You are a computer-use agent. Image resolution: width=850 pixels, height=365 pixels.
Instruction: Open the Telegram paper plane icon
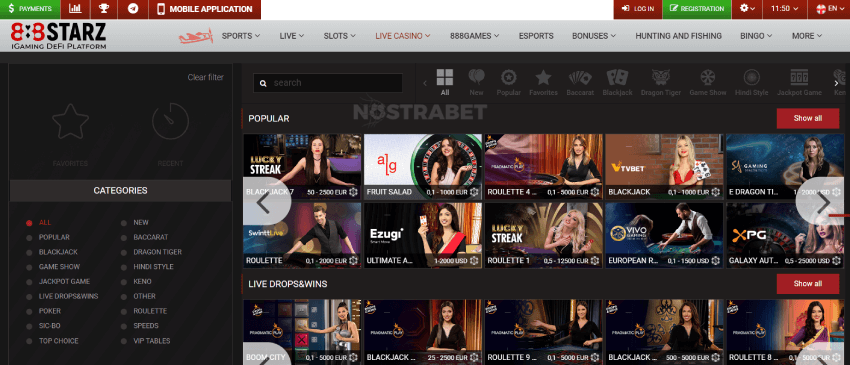[x=133, y=9]
